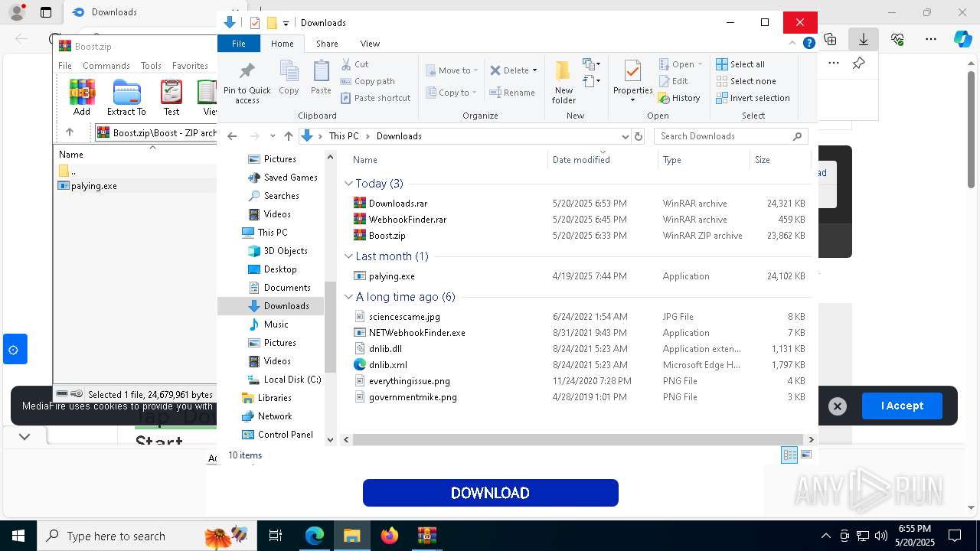980x551 pixels.
Task: Open the Delete dropdown arrow
Action: [x=534, y=70]
